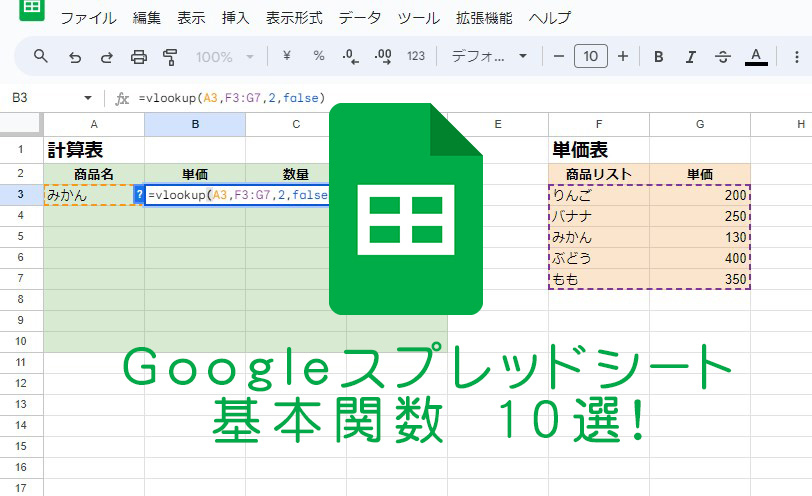This screenshot has width=812, height=496.
Task: Expand the name box dropdown arrow
Action: (88, 98)
